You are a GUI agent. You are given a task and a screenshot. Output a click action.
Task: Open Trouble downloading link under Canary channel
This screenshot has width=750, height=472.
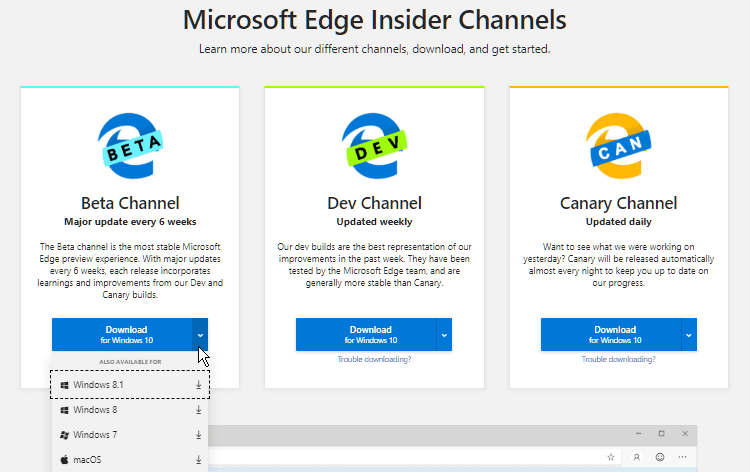618,359
